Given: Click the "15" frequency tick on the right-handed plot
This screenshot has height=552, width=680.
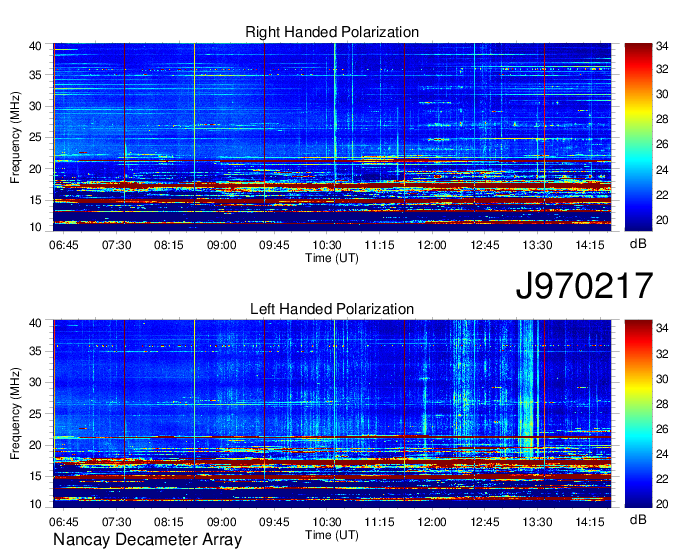Looking at the screenshot, I should pos(35,200).
